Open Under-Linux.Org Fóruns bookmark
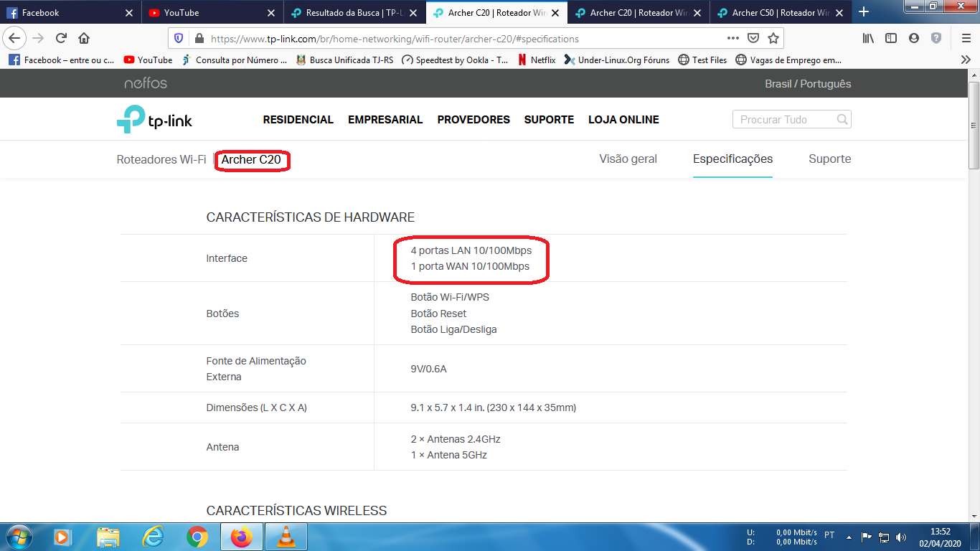 pos(617,60)
